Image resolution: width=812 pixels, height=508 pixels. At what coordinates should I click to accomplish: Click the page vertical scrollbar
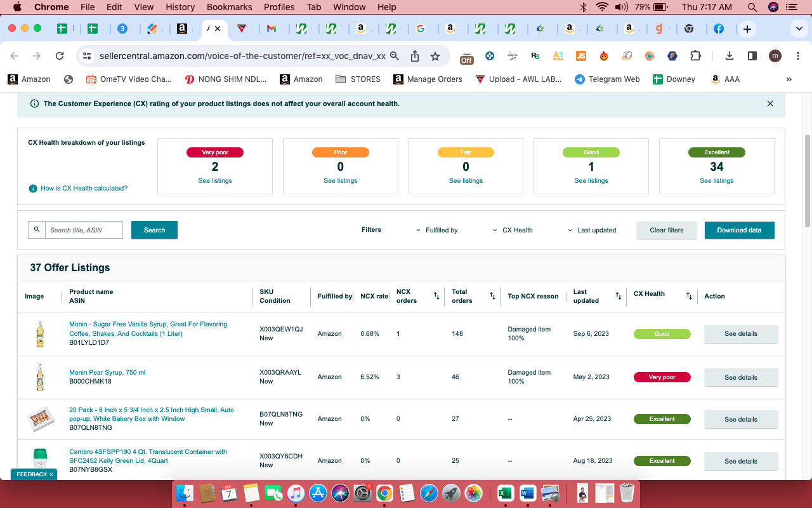click(808, 180)
